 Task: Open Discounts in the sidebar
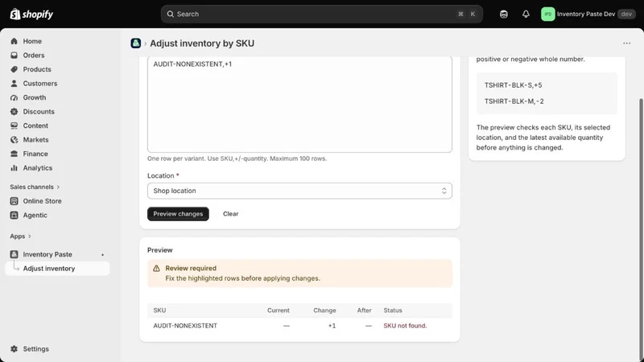[x=39, y=112]
